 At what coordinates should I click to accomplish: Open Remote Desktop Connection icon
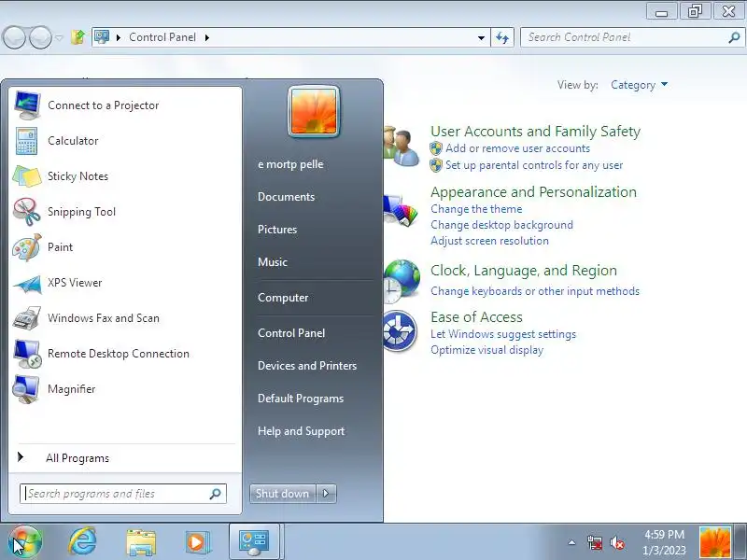pyautogui.click(x=27, y=354)
